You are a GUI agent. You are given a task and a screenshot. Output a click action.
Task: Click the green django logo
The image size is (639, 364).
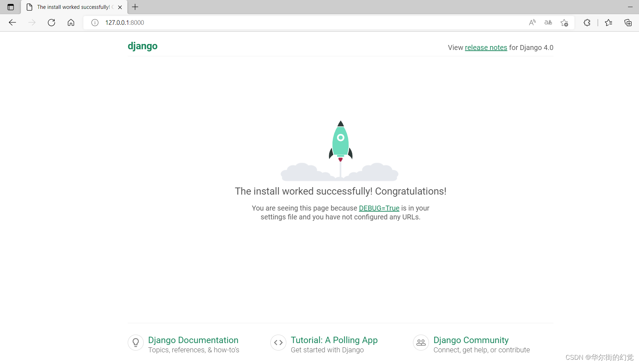143,46
